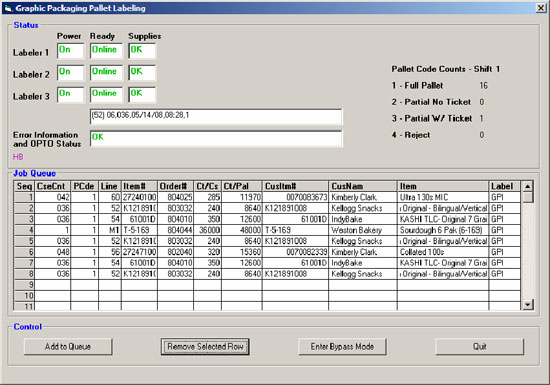Select row 3 header in job queue
The image size is (550, 385).
click(x=24, y=219)
